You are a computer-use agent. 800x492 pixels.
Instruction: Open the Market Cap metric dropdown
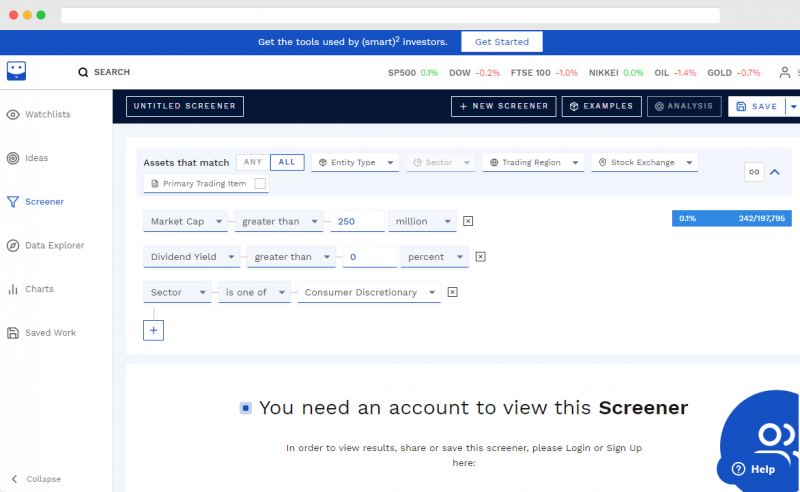[185, 222]
